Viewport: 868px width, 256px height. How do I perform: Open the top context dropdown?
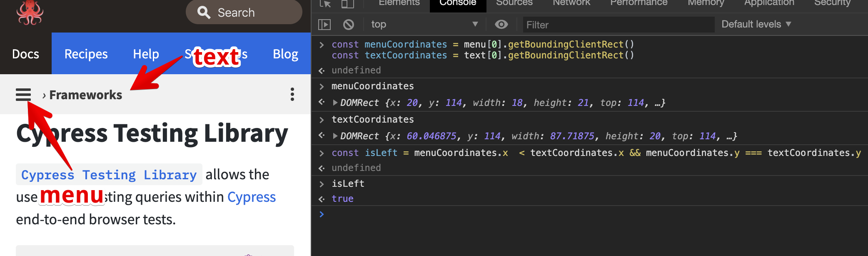click(x=424, y=24)
